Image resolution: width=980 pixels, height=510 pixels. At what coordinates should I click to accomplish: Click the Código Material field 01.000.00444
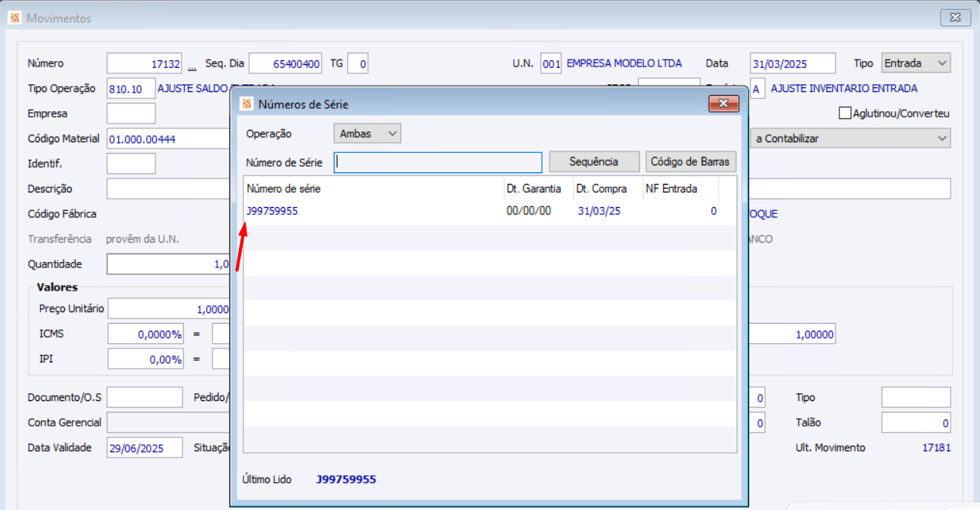point(168,138)
